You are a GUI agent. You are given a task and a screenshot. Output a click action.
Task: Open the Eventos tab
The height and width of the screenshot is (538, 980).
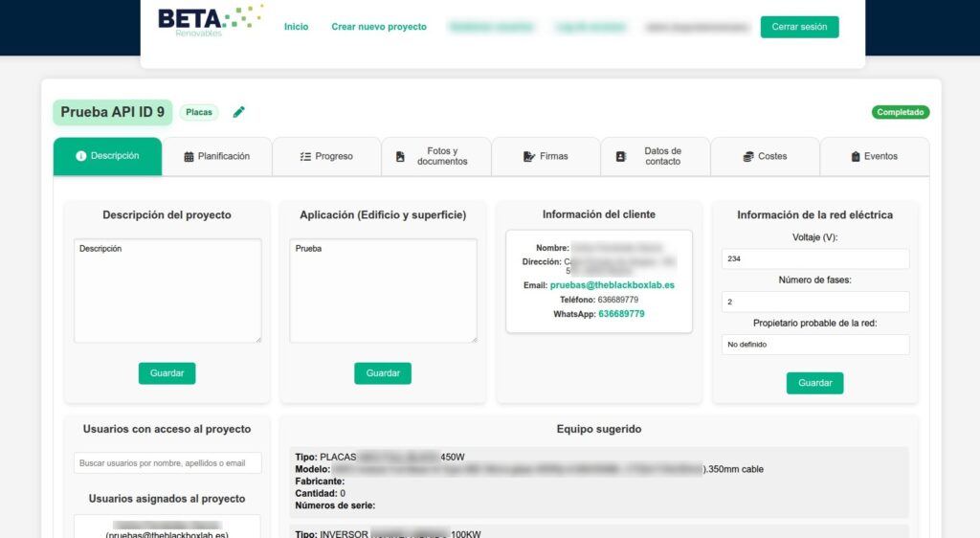coord(875,156)
